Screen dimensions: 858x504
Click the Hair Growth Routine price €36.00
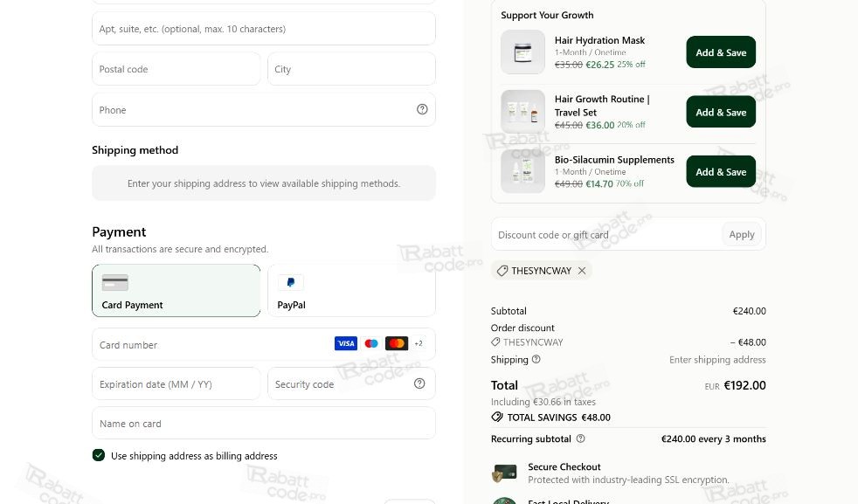[x=599, y=125]
